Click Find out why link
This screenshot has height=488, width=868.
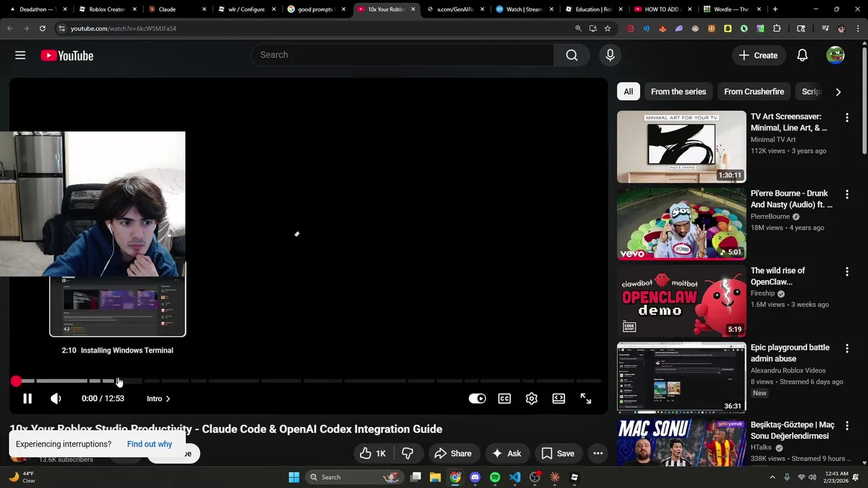click(x=149, y=444)
